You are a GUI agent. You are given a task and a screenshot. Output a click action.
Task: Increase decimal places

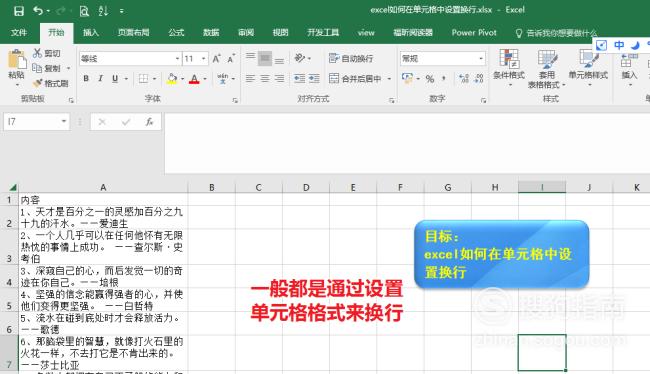click(464, 78)
